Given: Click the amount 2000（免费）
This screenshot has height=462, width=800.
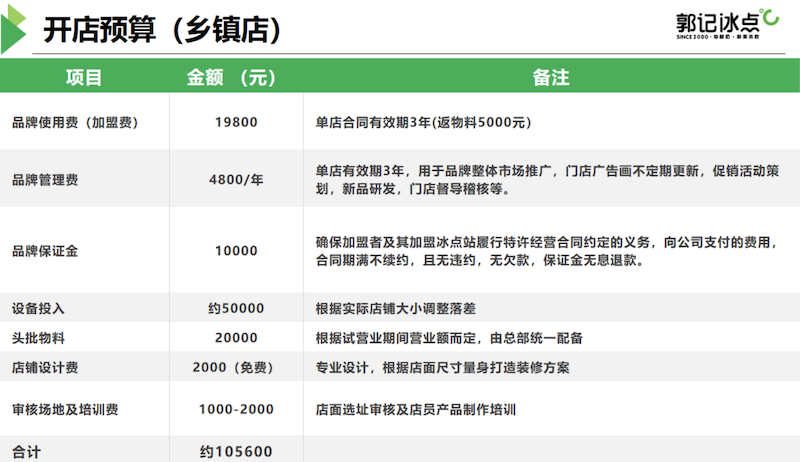Looking at the screenshot, I should 234,368.
